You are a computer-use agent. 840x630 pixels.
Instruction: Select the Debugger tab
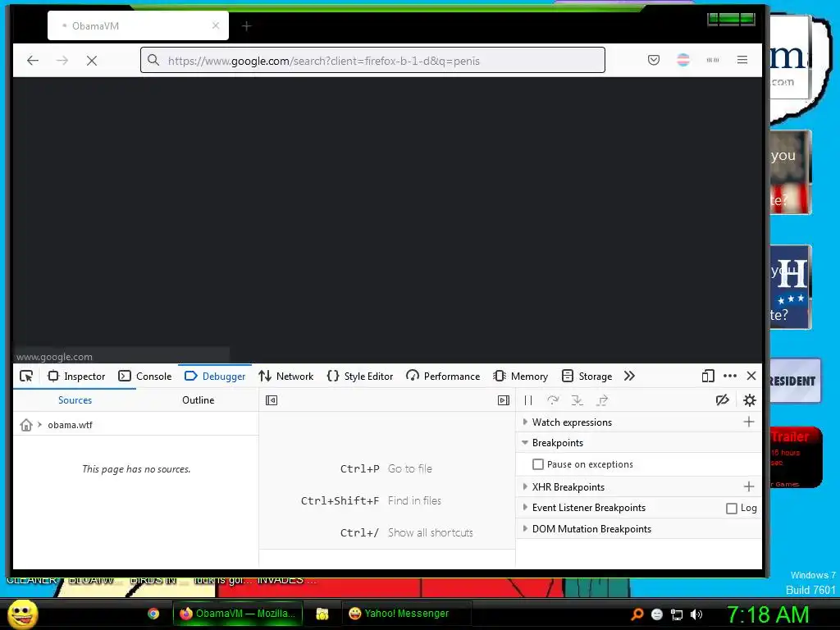click(x=215, y=376)
